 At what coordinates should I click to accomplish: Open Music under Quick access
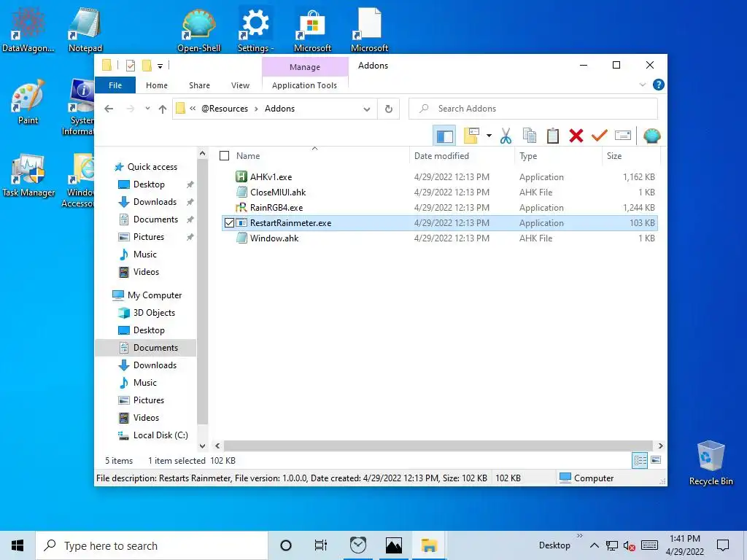138,254
